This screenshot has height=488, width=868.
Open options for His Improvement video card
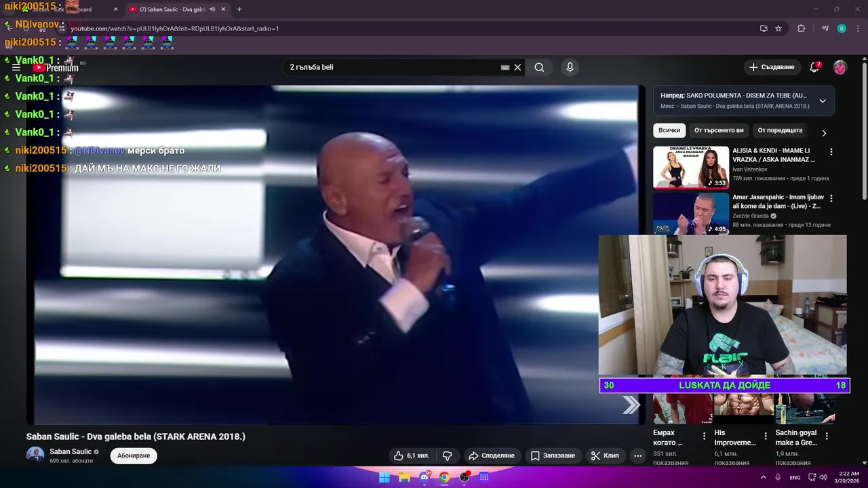766,436
